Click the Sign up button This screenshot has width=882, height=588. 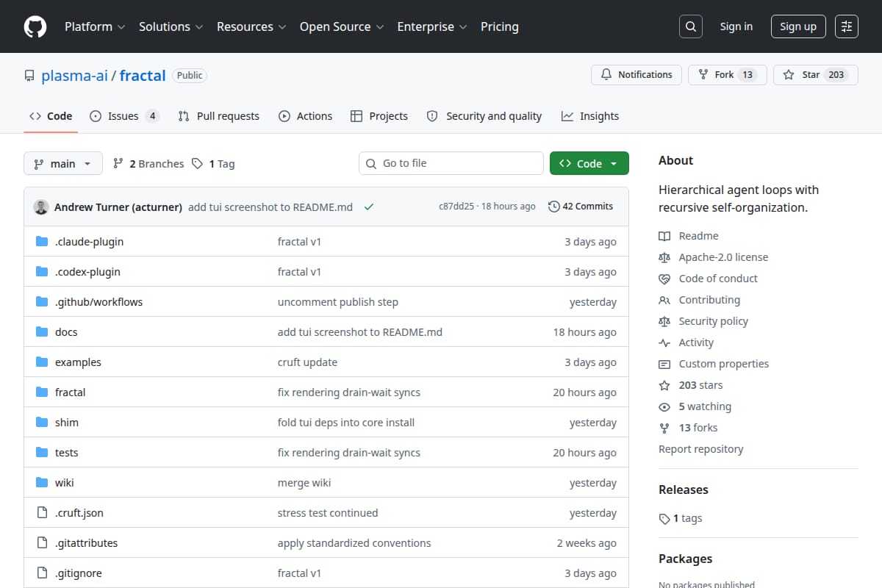tap(798, 26)
